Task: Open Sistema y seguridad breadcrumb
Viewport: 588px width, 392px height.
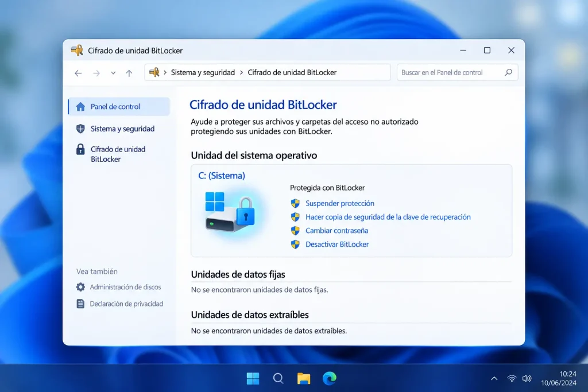Action: tap(203, 72)
